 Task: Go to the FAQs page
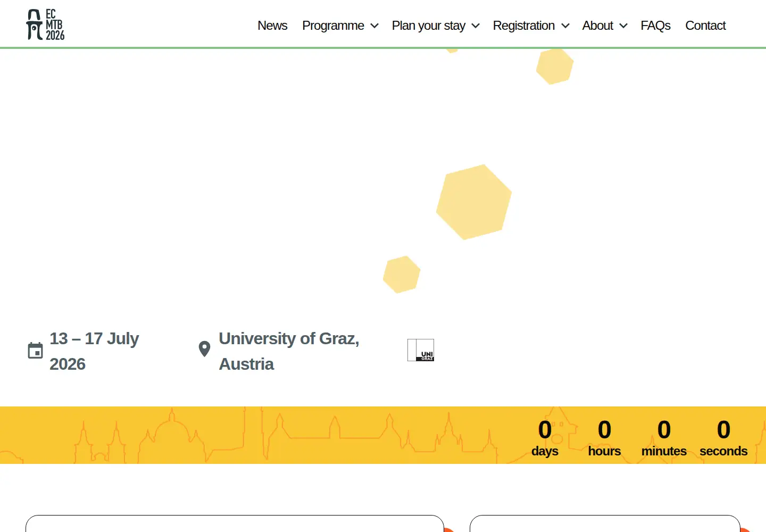(x=655, y=26)
